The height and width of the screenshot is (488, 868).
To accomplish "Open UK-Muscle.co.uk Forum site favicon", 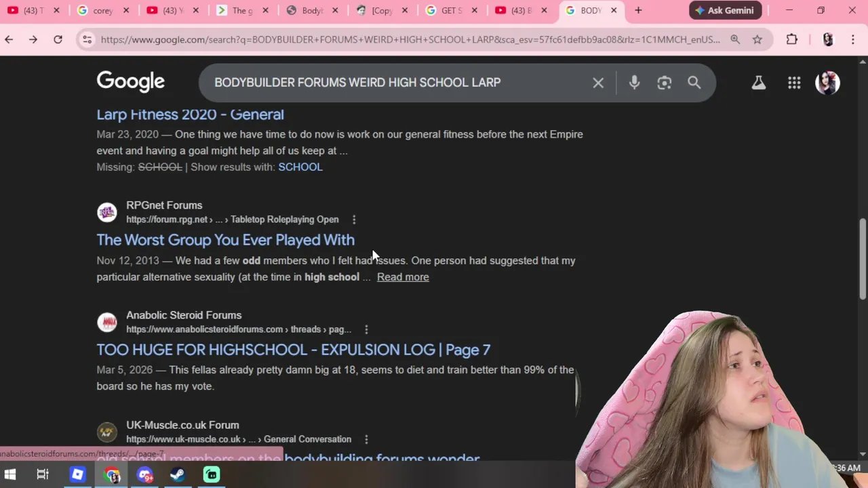I will (x=106, y=432).
